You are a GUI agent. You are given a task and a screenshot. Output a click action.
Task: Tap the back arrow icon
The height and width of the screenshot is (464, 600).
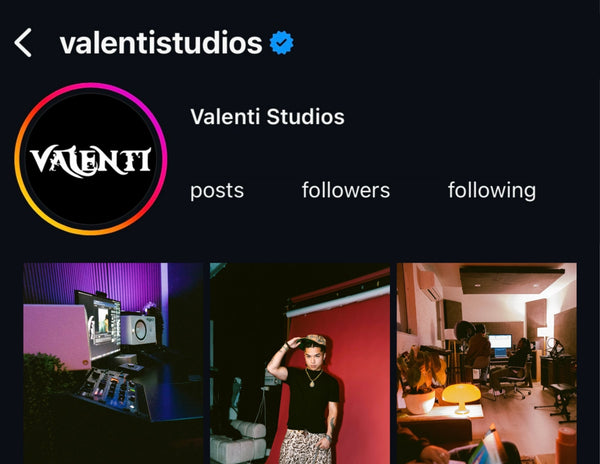click(x=23, y=42)
